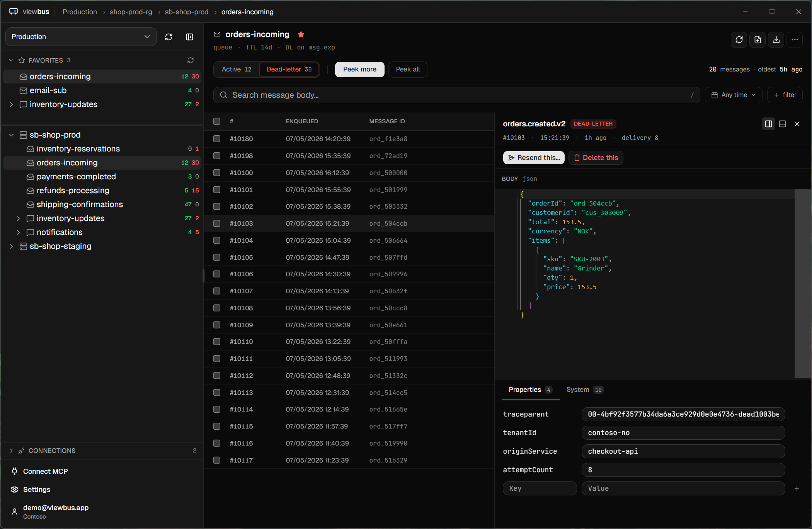Switch detail panel to side-by-side layout
The width and height of the screenshot is (812, 529).
[768, 124]
